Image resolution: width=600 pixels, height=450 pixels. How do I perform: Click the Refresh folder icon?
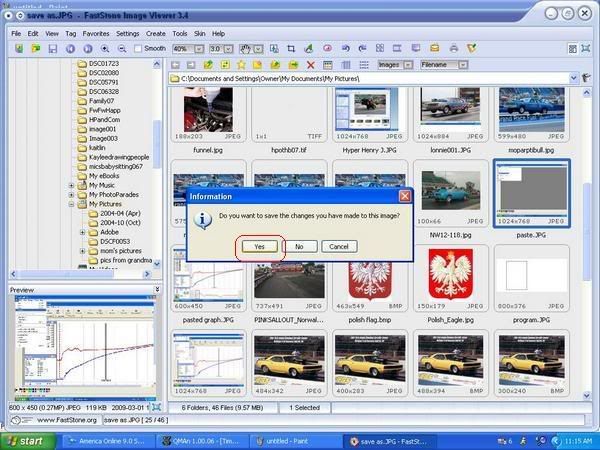pyautogui.click(x=225, y=65)
